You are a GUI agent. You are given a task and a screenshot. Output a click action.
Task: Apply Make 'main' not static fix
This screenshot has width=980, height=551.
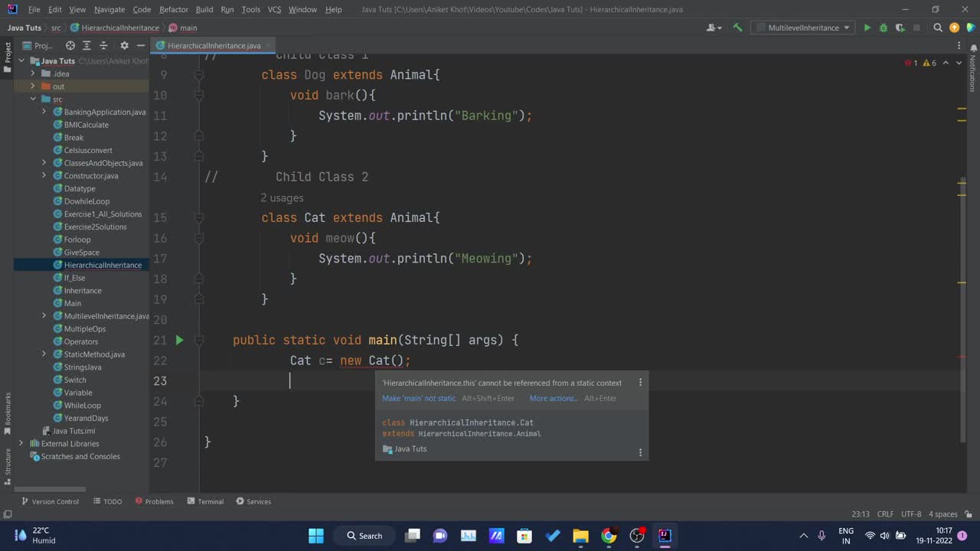(419, 398)
